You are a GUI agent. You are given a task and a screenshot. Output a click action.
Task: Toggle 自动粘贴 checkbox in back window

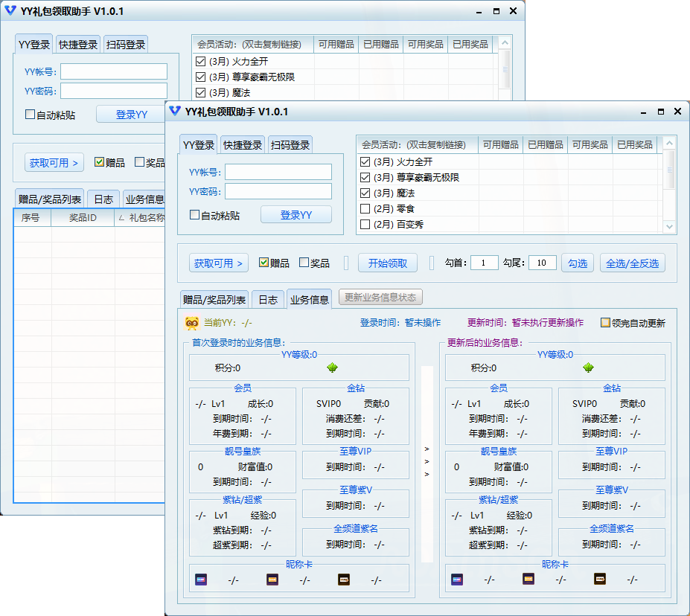point(30,115)
